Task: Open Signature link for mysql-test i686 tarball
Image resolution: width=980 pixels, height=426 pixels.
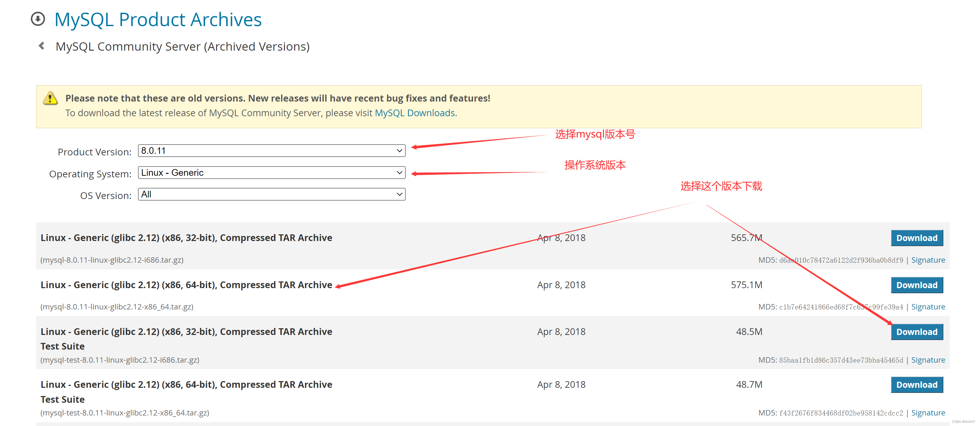Action: (x=928, y=360)
